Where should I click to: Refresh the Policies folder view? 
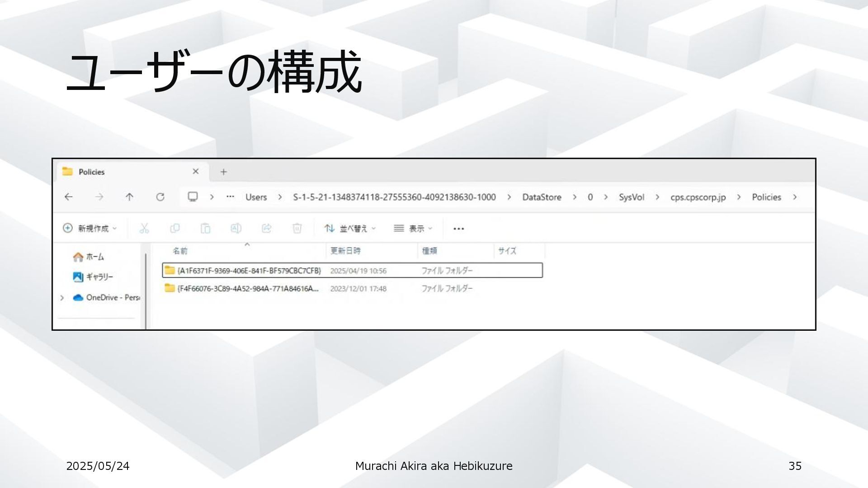(160, 197)
